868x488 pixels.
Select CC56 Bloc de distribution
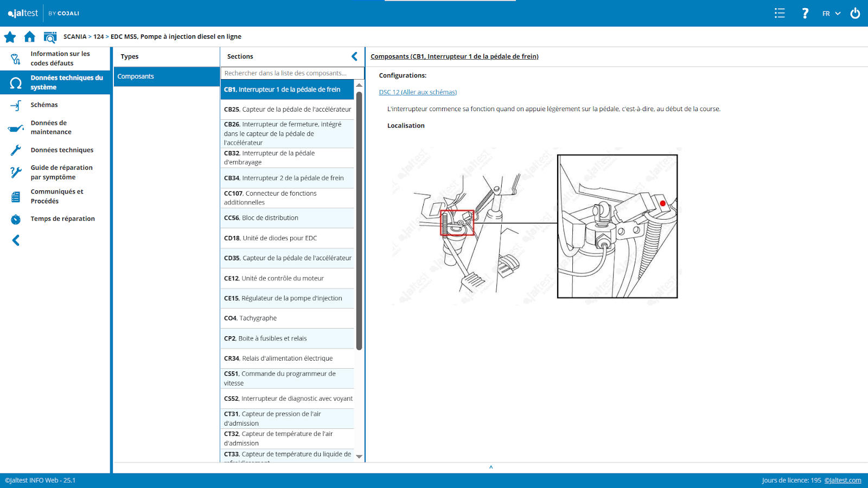coord(288,218)
